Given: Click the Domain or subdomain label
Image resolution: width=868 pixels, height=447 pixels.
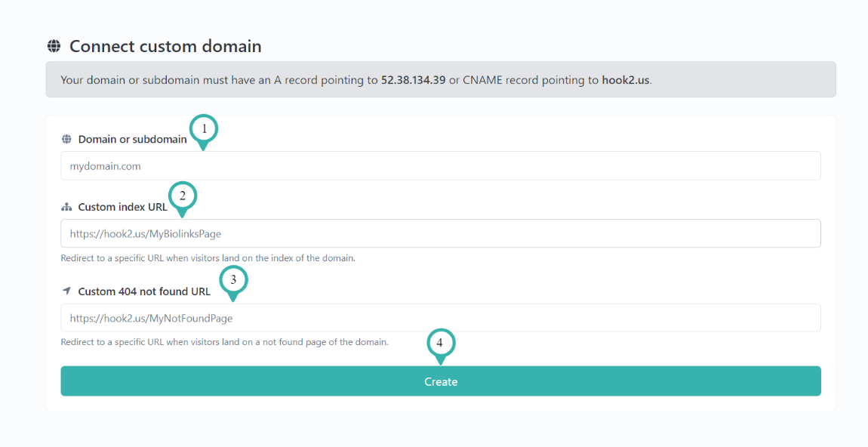Looking at the screenshot, I should pyautogui.click(x=131, y=139).
